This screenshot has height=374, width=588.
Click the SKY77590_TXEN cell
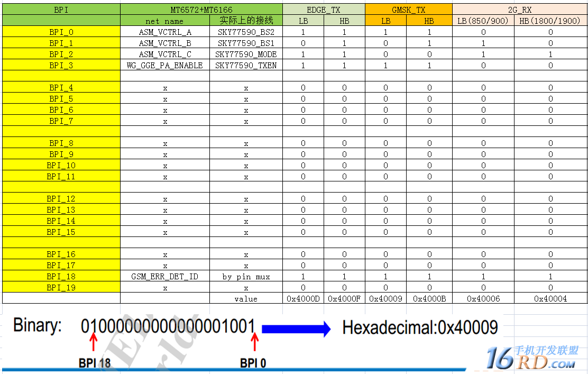coord(246,65)
